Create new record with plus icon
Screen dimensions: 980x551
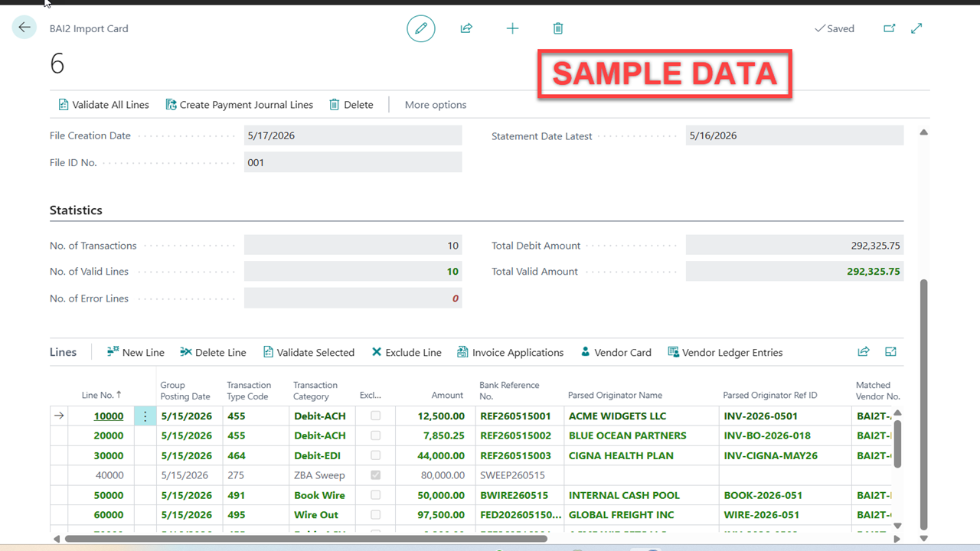pos(512,28)
